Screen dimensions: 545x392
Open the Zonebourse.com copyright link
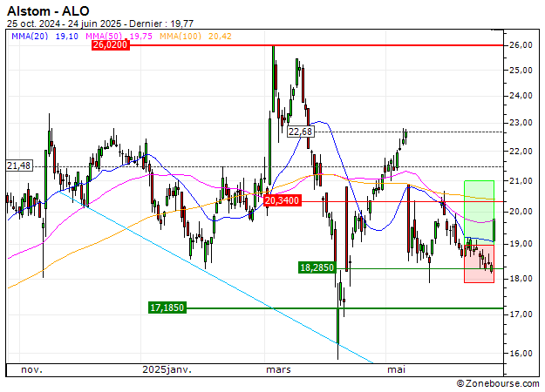(x=498, y=383)
